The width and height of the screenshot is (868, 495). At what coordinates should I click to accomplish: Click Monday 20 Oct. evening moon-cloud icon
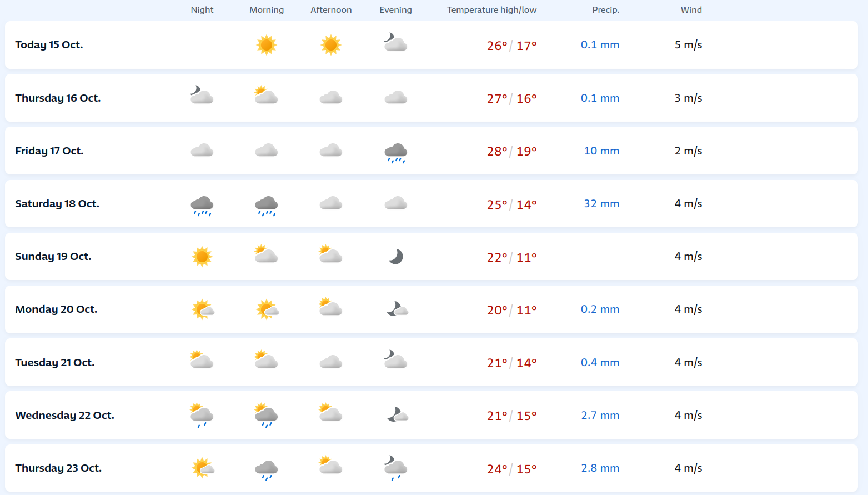coord(398,309)
